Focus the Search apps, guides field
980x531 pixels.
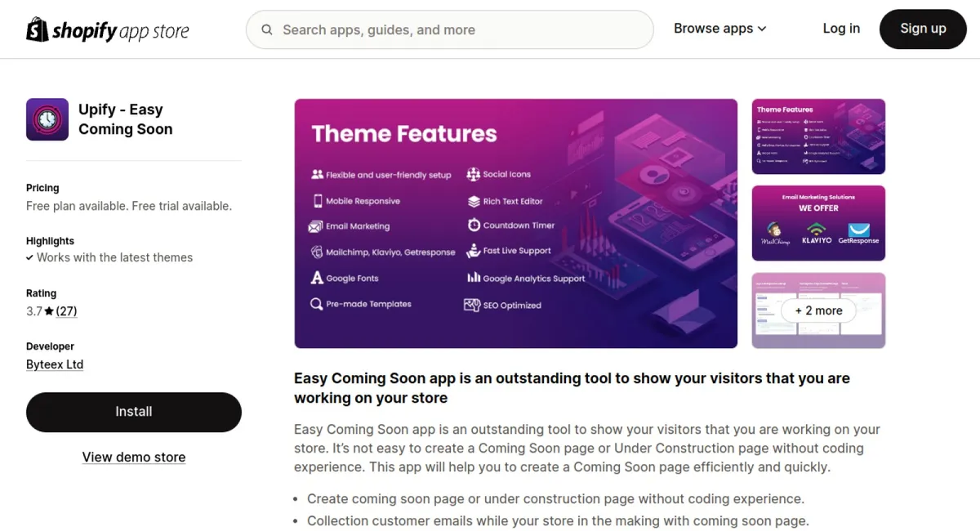coord(457,30)
